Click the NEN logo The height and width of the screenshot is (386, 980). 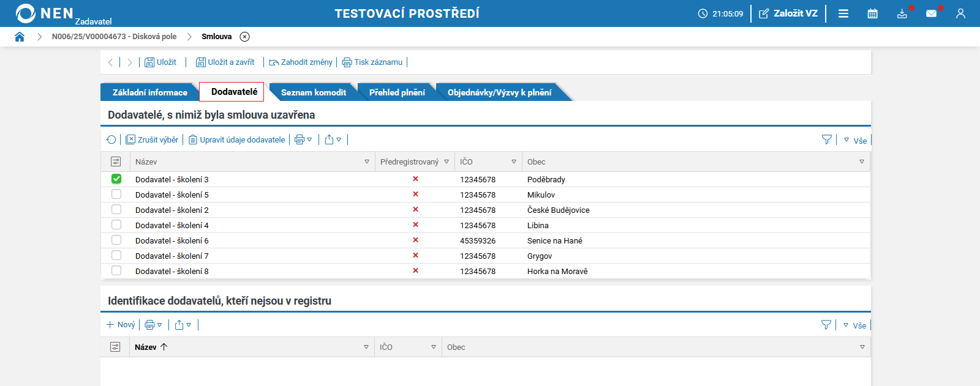[x=44, y=13]
